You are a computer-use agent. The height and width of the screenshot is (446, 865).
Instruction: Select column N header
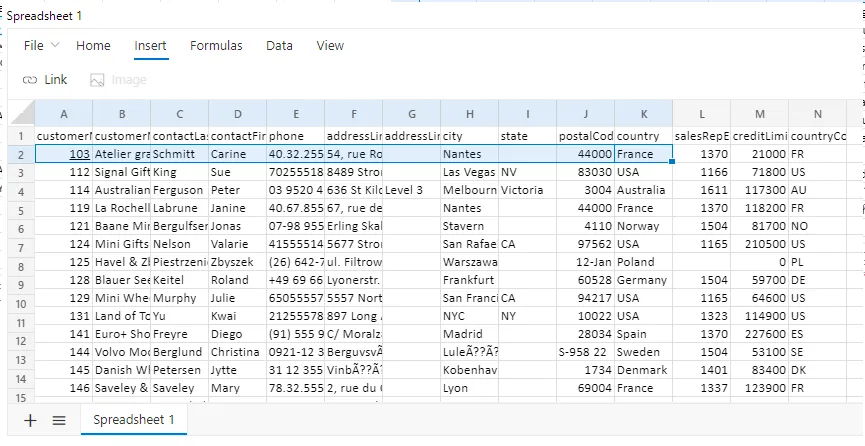[x=818, y=114]
